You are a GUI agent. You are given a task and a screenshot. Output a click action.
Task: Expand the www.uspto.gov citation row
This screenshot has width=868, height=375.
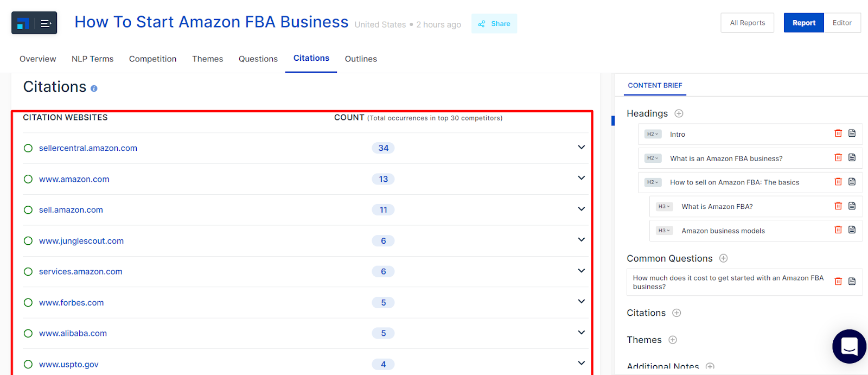coord(581,363)
